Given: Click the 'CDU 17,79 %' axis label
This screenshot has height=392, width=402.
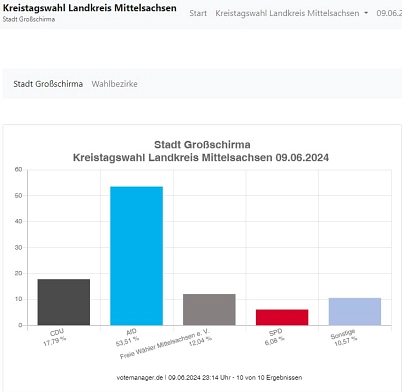Looking at the screenshot, I should click(x=55, y=337).
